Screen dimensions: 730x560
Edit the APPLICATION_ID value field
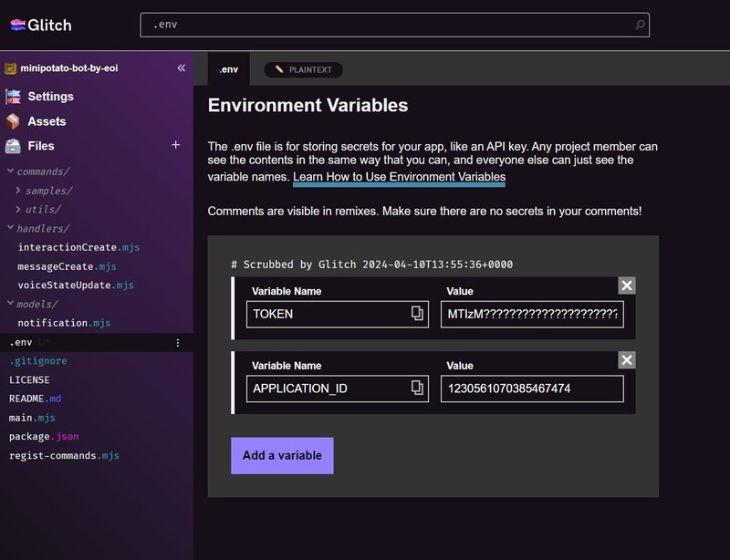(532, 389)
